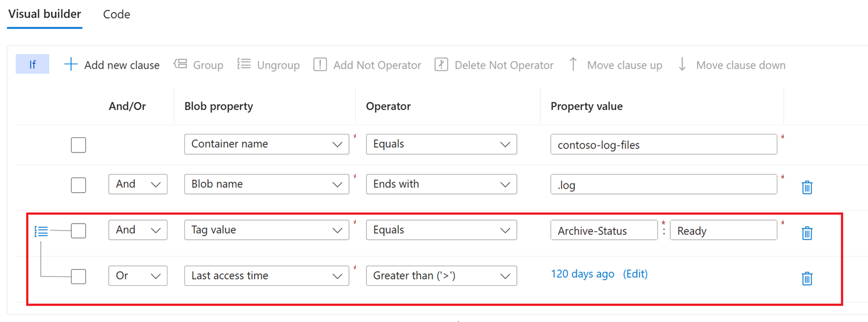Open the Last access time property dropdown
Screen dimensions: 868x322
(x=267, y=276)
